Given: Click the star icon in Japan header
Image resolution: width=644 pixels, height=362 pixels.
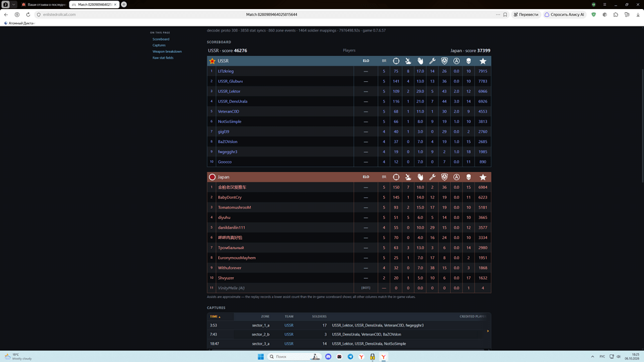Looking at the screenshot, I should pos(482,177).
